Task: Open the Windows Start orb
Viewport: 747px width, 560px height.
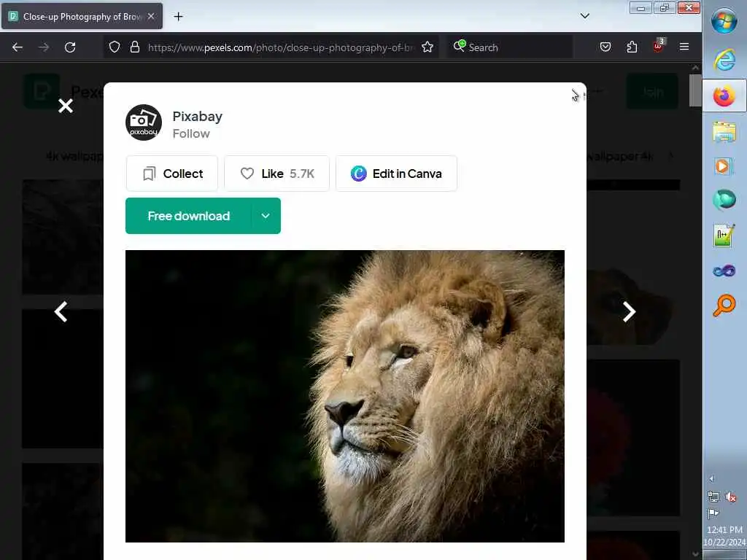Action: (724, 20)
